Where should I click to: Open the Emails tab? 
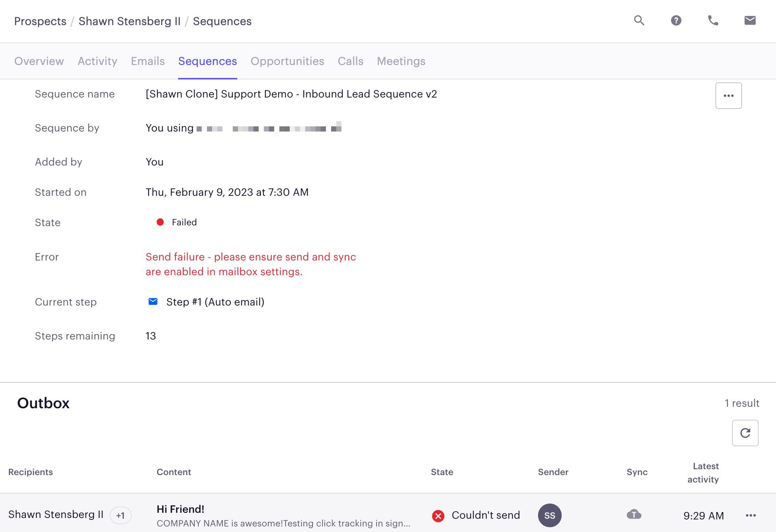(x=148, y=61)
